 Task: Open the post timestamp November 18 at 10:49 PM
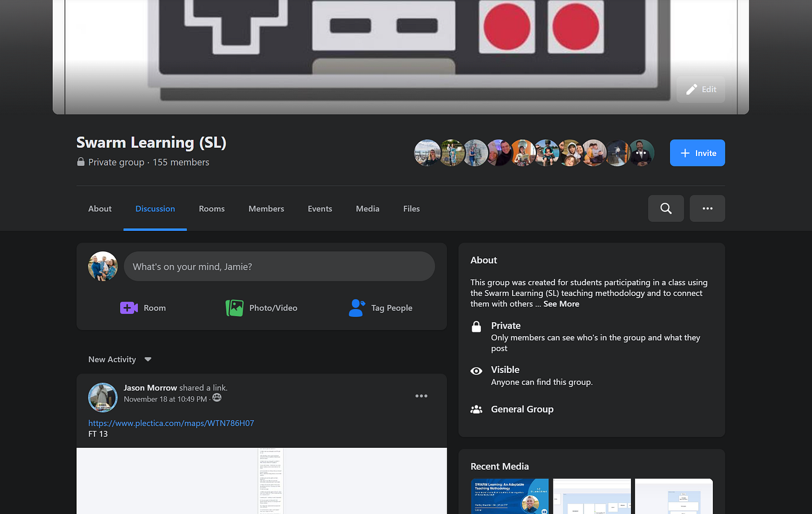point(165,399)
